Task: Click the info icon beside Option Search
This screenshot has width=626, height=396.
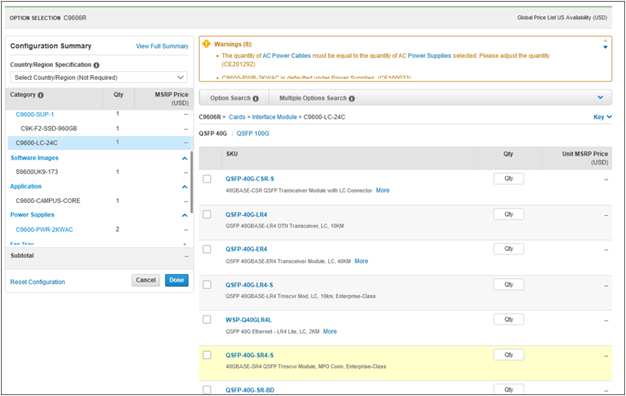Action: pos(256,99)
